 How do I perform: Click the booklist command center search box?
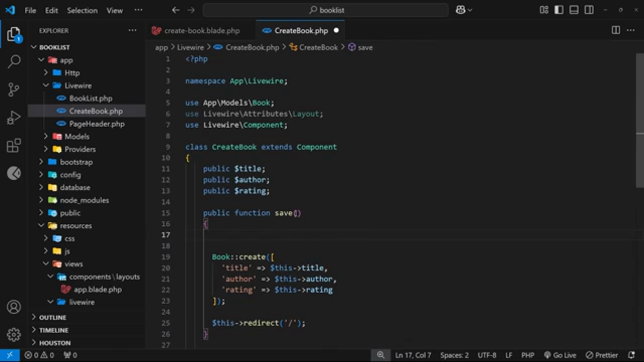[326, 10]
